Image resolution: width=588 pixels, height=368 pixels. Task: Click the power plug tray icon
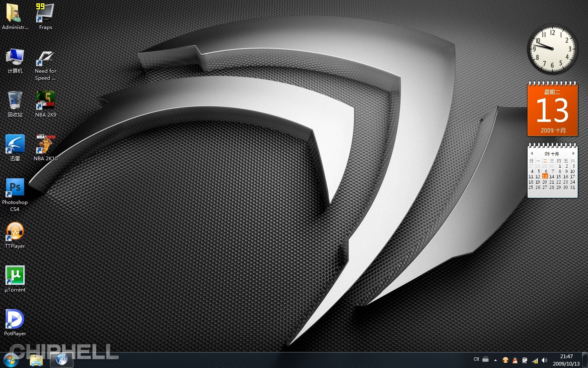[525, 360]
